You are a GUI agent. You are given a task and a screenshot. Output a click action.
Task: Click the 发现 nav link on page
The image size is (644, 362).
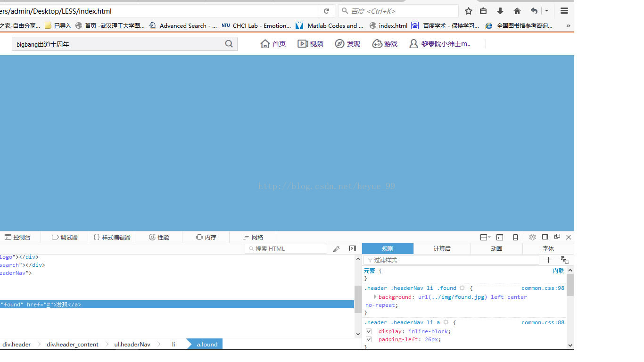pyautogui.click(x=347, y=44)
